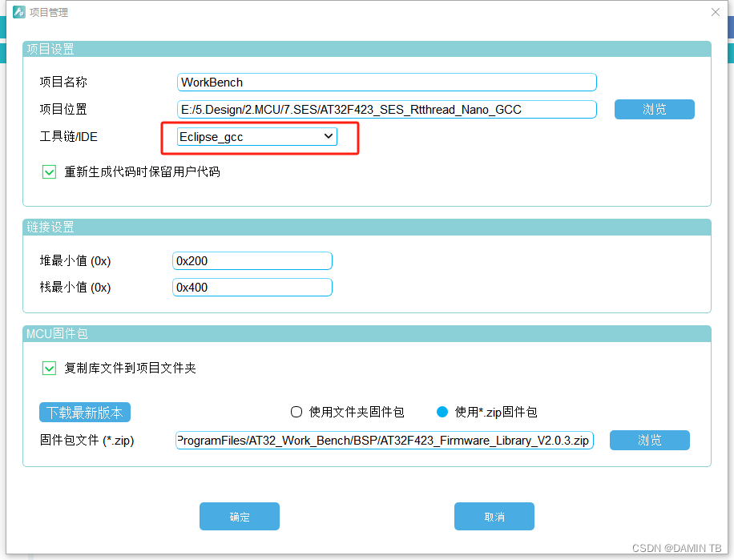Toggle 重新生成代码时保留用户代码 checkbox
This screenshot has height=560, width=734.
coord(49,171)
